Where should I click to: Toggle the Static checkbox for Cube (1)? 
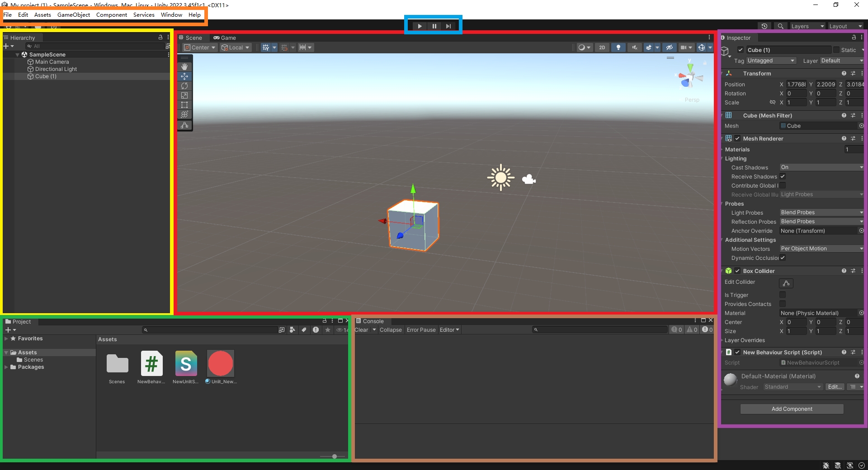pos(836,50)
